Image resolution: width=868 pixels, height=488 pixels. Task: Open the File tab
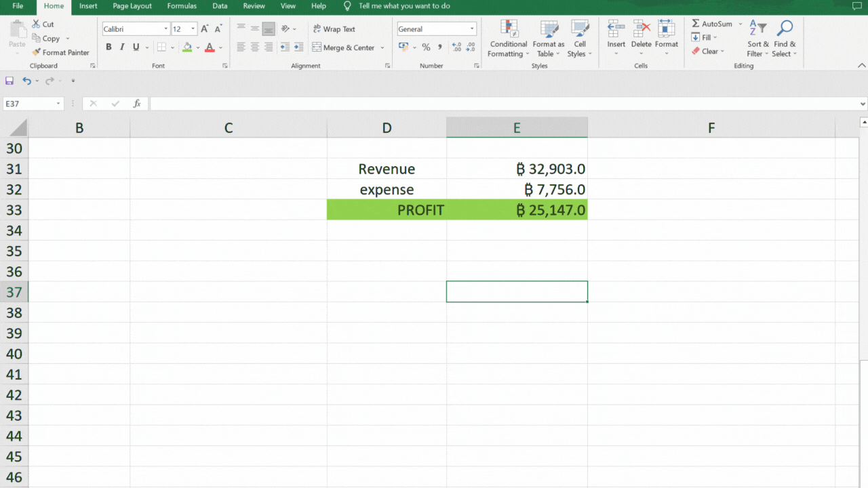pyautogui.click(x=18, y=6)
